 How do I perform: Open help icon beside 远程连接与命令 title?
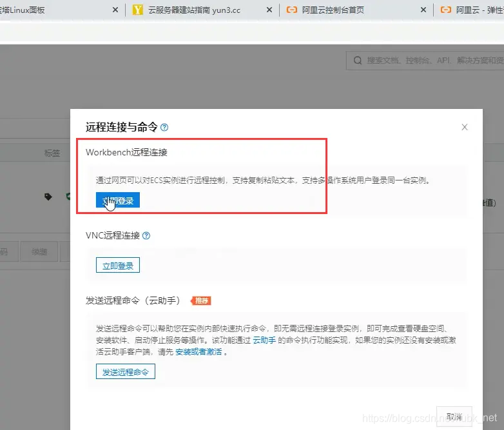(x=164, y=128)
